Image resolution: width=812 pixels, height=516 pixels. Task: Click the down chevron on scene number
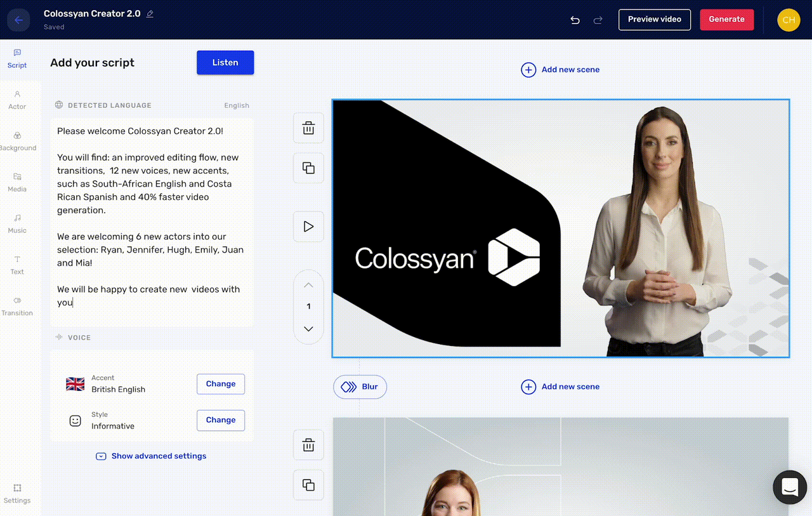(x=308, y=329)
